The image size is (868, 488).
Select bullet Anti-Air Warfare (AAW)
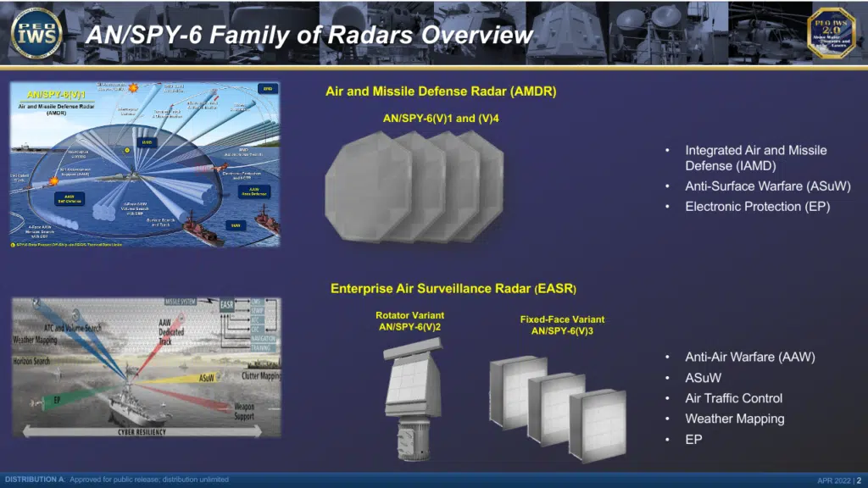click(749, 358)
